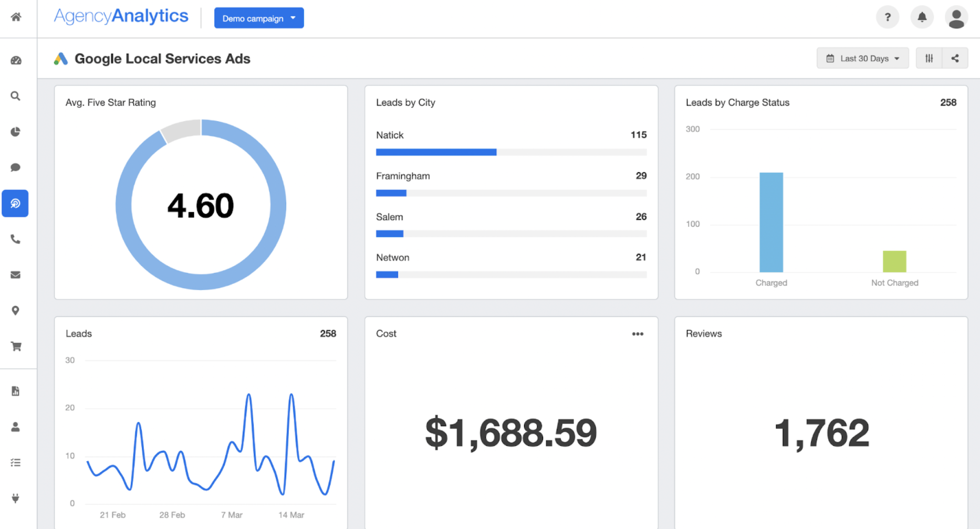This screenshot has width=980, height=529.
Task: Click the Netwon count 21
Action: click(641, 257)
